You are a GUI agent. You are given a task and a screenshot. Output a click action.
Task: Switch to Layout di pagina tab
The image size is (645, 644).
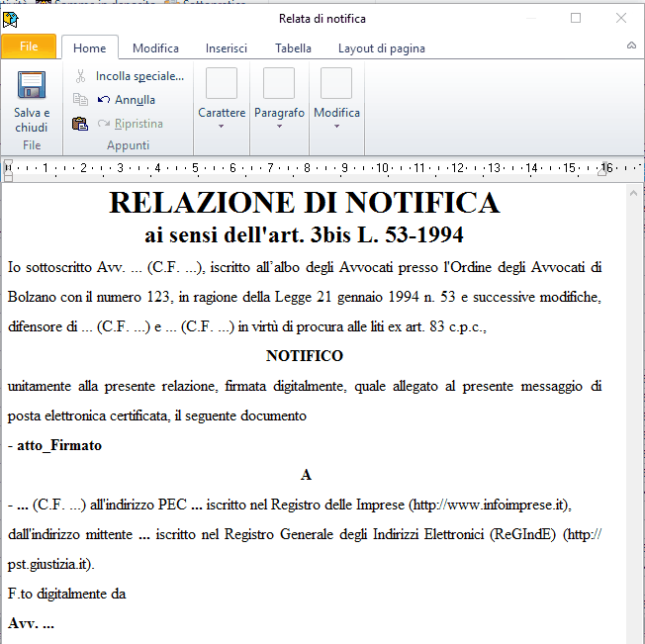381,48
